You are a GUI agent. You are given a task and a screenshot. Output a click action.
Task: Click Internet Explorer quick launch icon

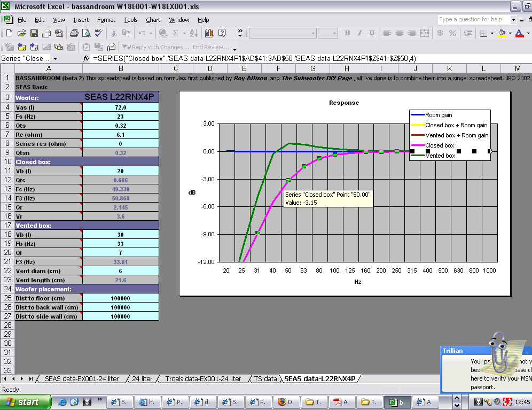coord(62,402)
